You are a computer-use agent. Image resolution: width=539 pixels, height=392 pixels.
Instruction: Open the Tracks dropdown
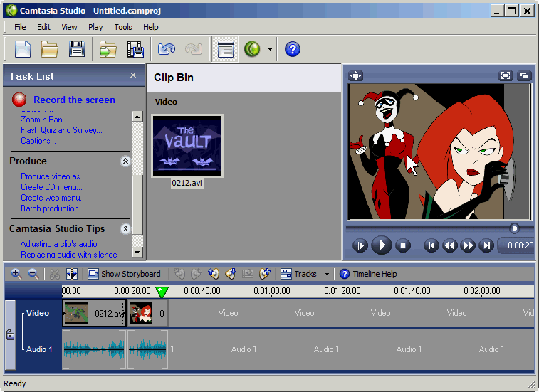(305, 274)
